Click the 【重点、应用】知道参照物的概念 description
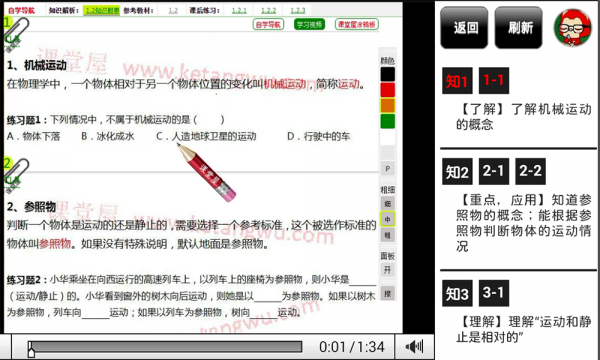Viewport: 600px width, 360px height. [x=524, y=223]
